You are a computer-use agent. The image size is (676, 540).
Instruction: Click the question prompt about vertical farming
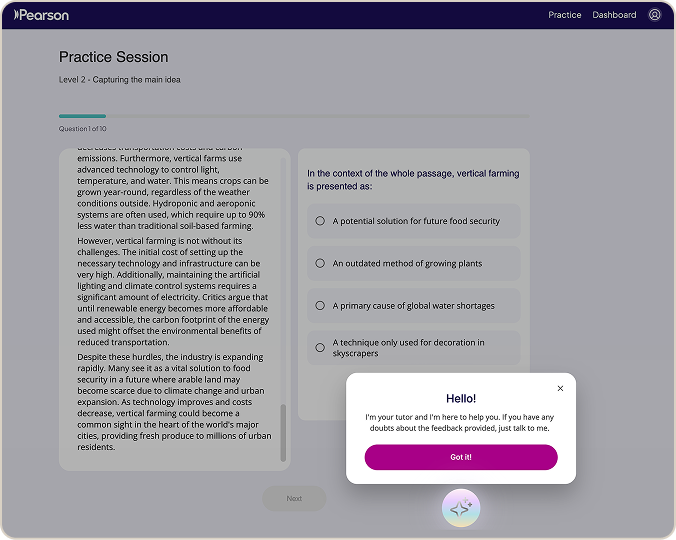413,180
